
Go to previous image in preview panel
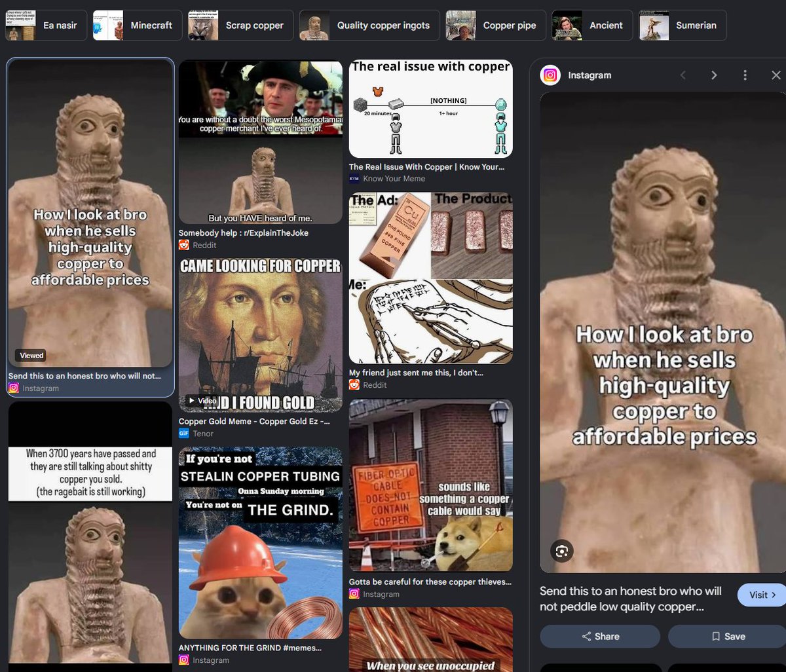[683, 75]
